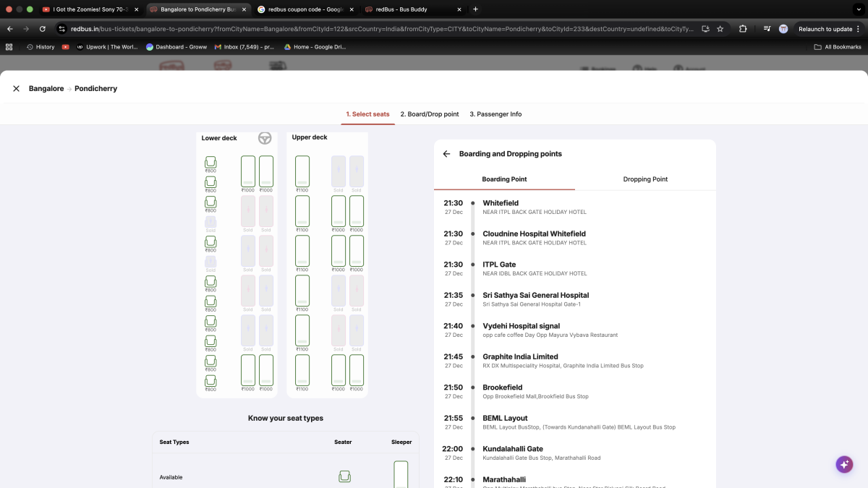Go back using the Boarding and Dropping points arrow
The height and width of the screenshot is (488, 868).
(446, 154)
